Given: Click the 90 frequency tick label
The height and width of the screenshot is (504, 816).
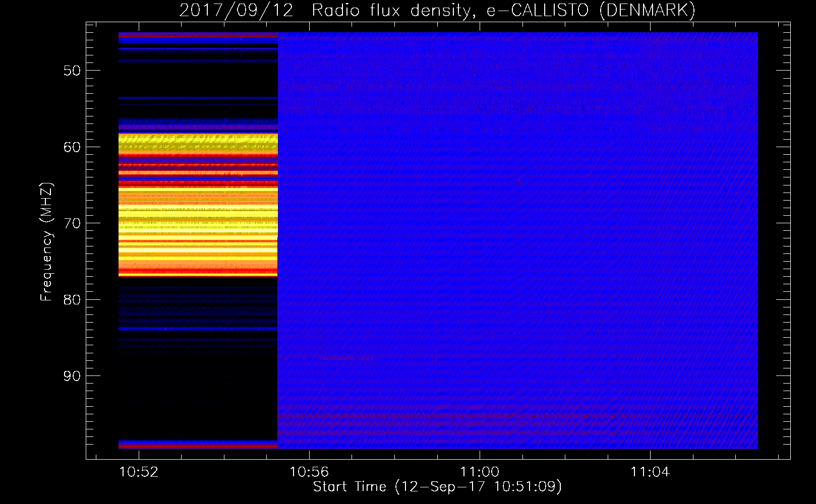Looking at the screenshot, I should tap(72, 376).
